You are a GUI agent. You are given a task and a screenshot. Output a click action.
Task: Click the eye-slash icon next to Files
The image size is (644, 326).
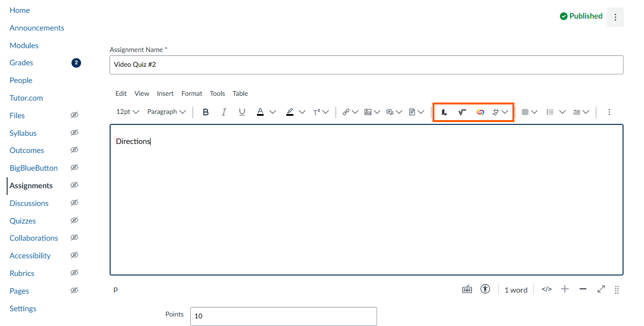coord(74,115)
